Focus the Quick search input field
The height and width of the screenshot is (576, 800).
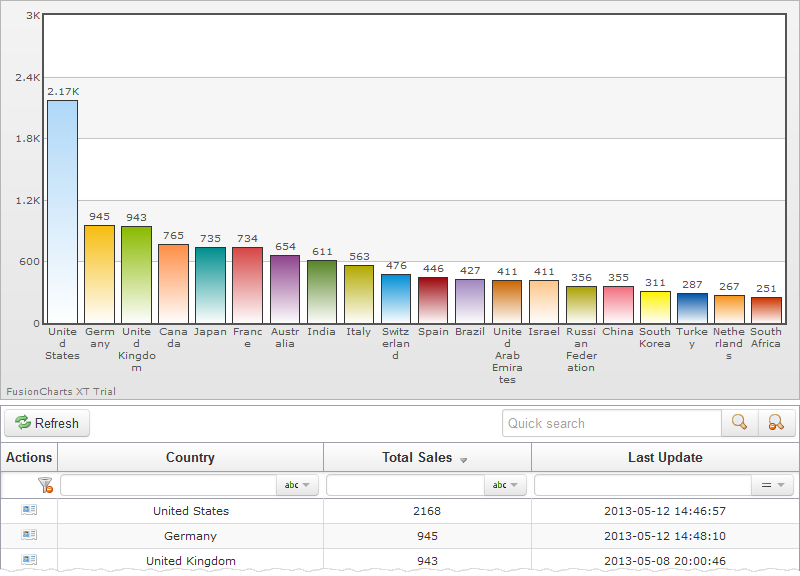pyautogui.click(x=611, y=423)
